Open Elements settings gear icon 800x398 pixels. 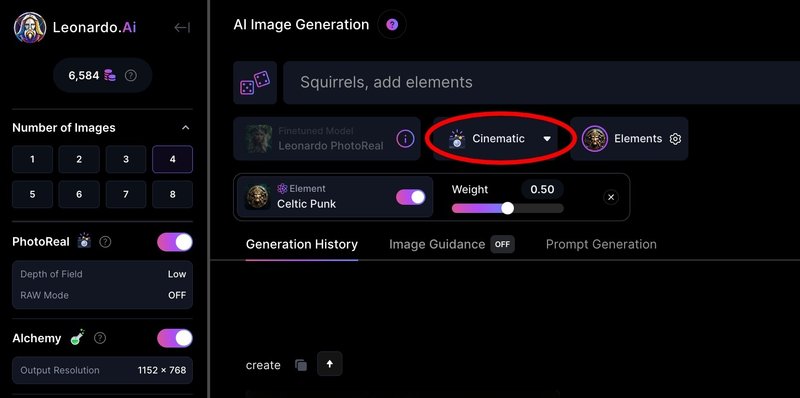click(x=676, y=139)
